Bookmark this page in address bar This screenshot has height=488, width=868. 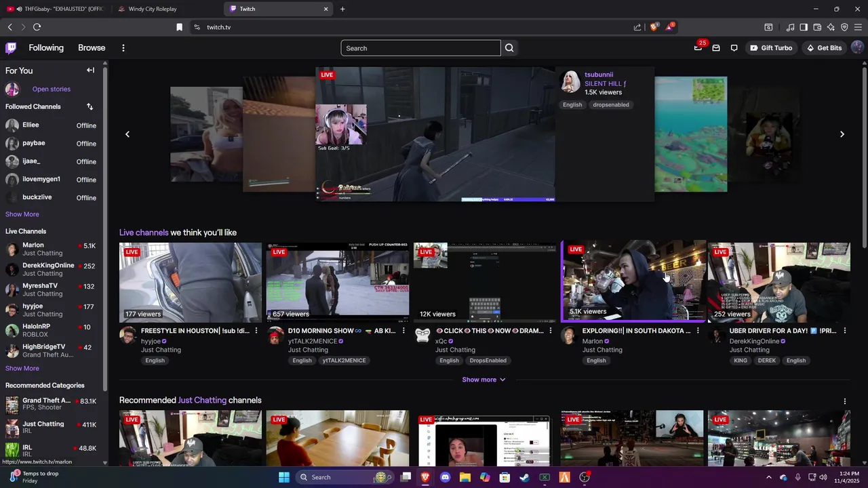coord(179,27)
